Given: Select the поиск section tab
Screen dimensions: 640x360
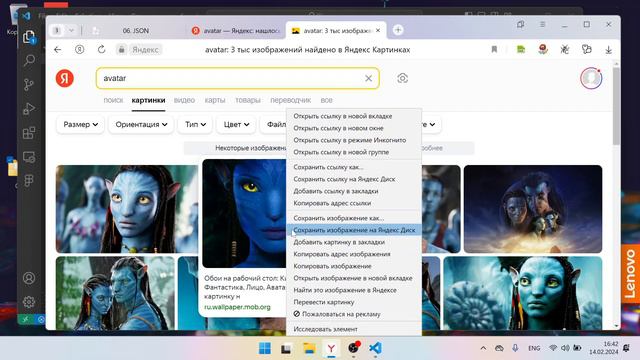Looking at the screenshot, I should point(113,100).
